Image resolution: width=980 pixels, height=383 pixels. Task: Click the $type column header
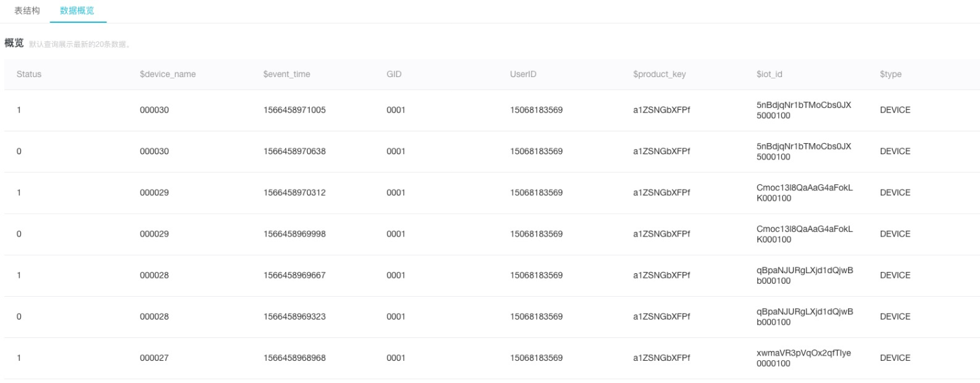[x=890, y=75]
